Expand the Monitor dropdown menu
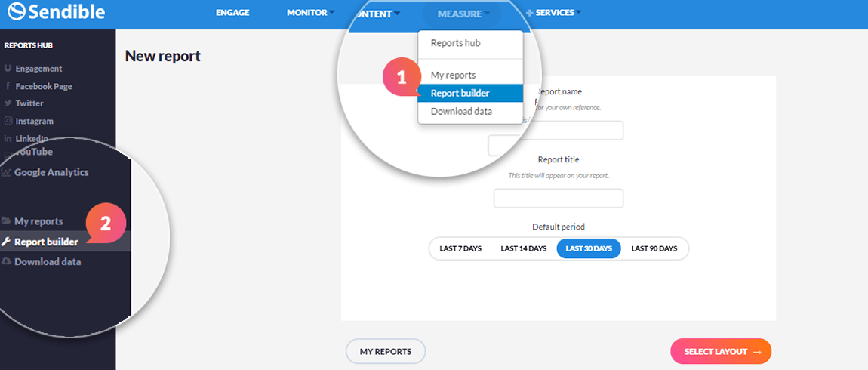This screenshot has width=868, height=370. click(x=311, y=13)
